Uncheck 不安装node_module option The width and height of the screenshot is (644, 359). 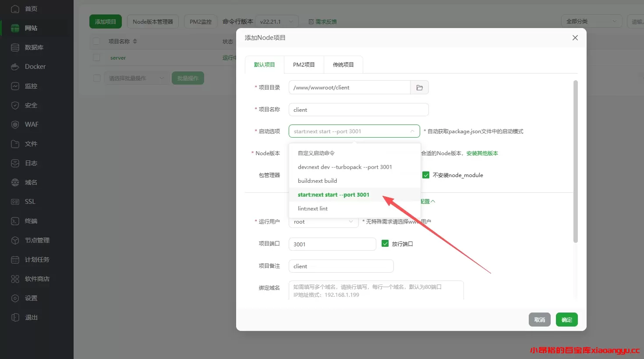coord(425,175)
